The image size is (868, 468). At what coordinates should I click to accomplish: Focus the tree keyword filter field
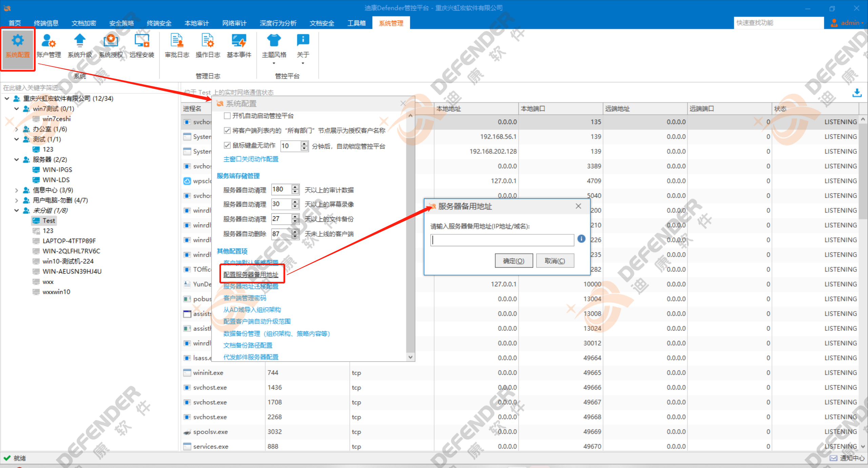pyautogui.click(x=90, y=88)
